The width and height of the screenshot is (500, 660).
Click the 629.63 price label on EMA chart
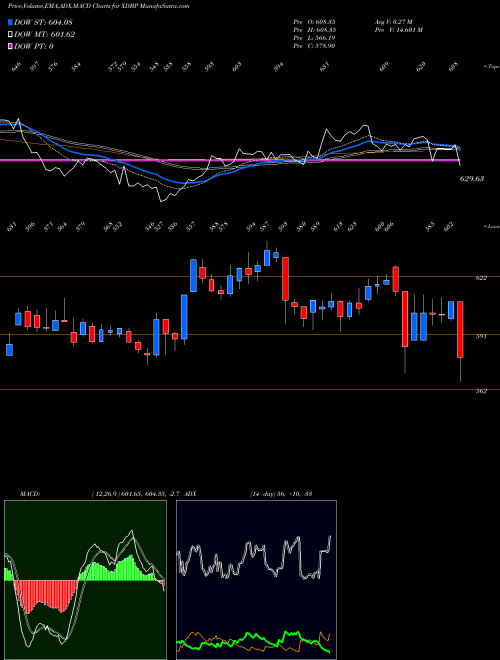[472, 178]
